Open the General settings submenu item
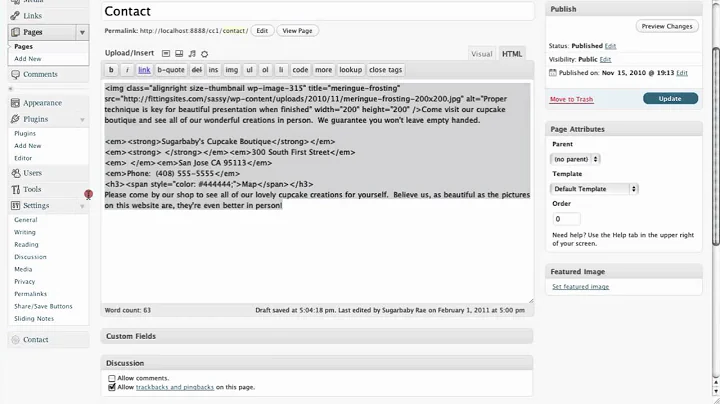The height and width of the screenshot is (404, 720). pos(26,219)
